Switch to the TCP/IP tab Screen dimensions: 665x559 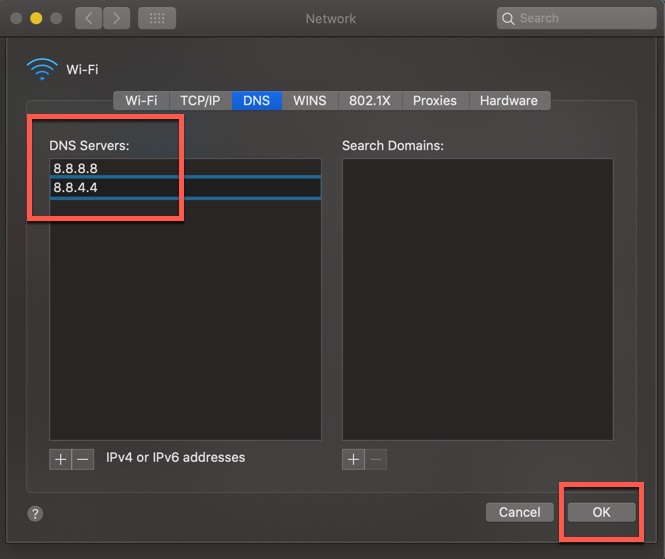click(x=200, y=101)
